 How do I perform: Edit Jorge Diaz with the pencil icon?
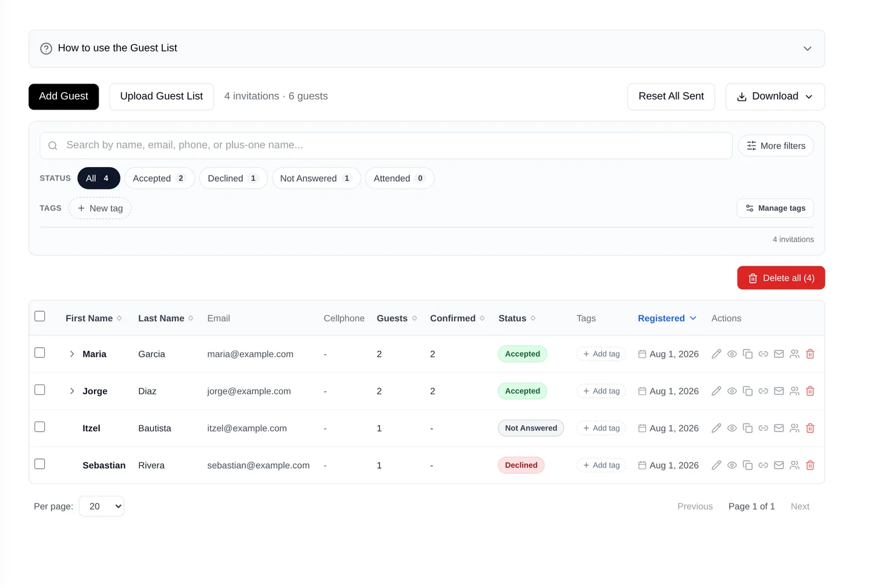point(716,391)
